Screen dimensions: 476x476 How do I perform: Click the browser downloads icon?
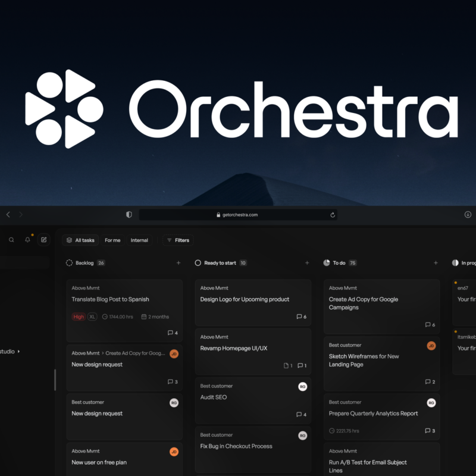coord(468,215)
